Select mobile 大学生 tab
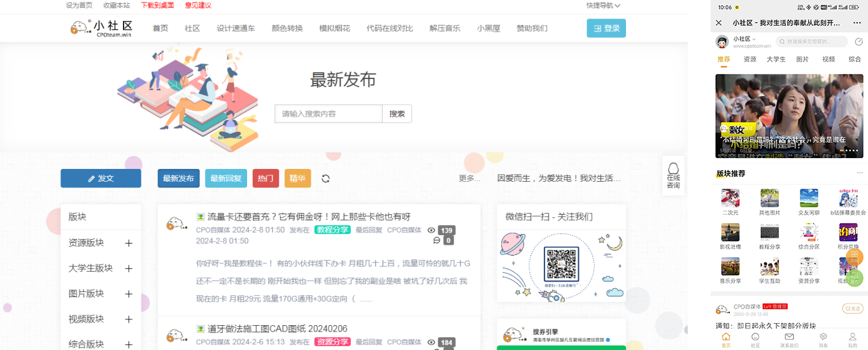 [x=776, y=59]
